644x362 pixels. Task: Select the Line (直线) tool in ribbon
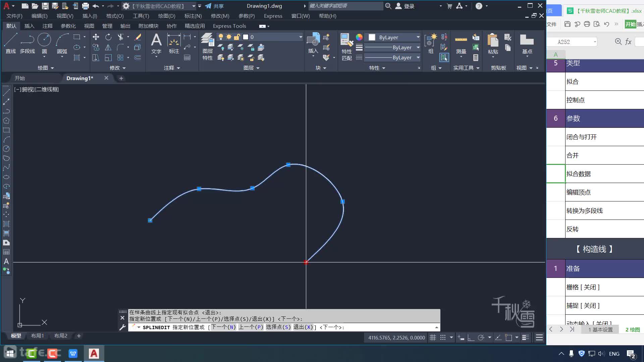(x=10, y=44)
